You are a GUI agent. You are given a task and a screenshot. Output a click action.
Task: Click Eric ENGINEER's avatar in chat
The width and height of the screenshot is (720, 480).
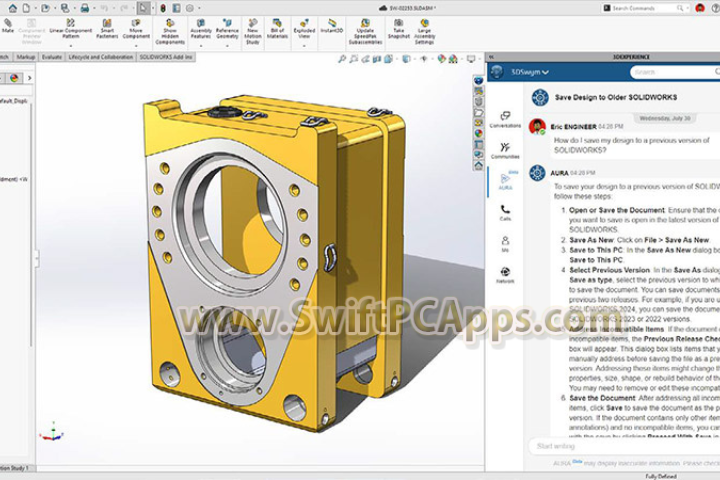pyautogui.click(x=537, y=126)
